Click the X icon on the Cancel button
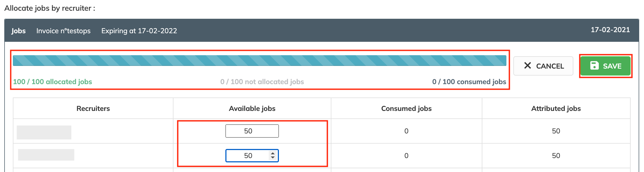 point(527,66)
